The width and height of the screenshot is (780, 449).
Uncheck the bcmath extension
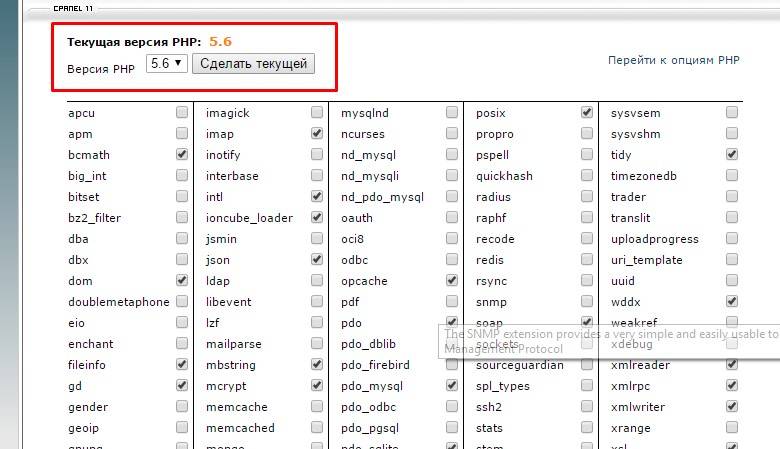tap(182, 154)
